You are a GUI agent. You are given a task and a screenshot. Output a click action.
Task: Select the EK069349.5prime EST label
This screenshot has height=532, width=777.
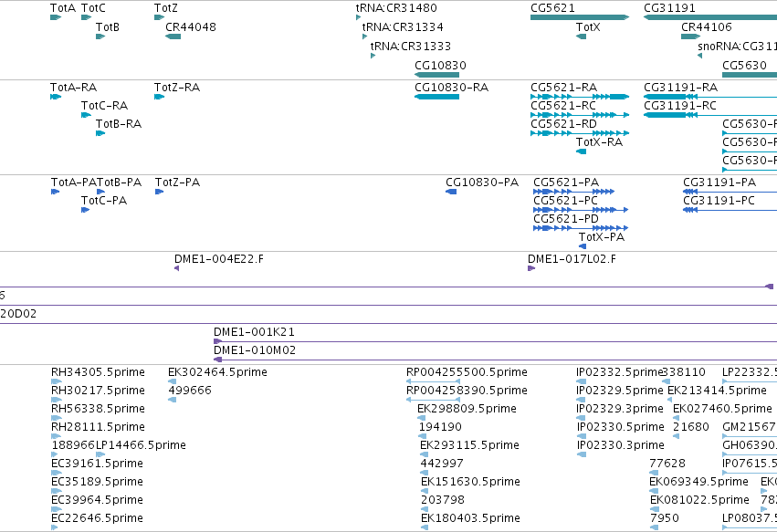(698, 482)
